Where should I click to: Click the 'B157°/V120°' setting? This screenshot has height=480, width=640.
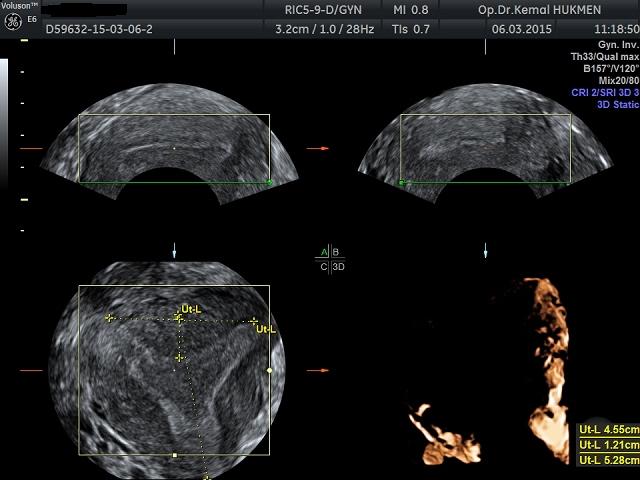click(x=611, y=69)
